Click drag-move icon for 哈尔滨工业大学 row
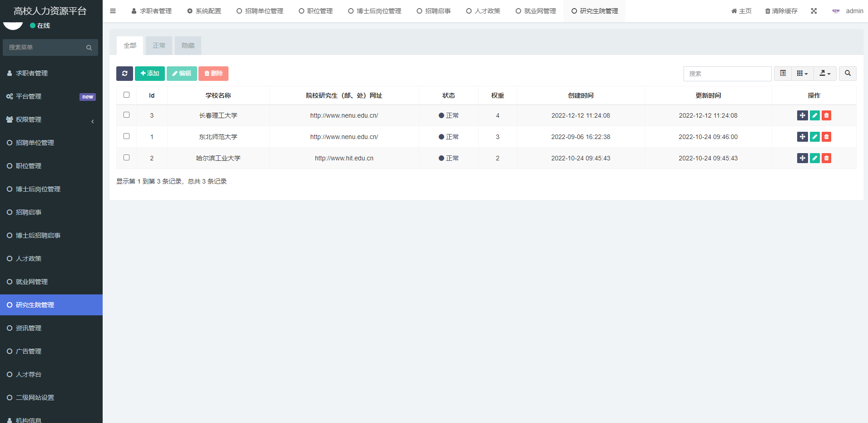868x423 pixels. click(802, 158)
